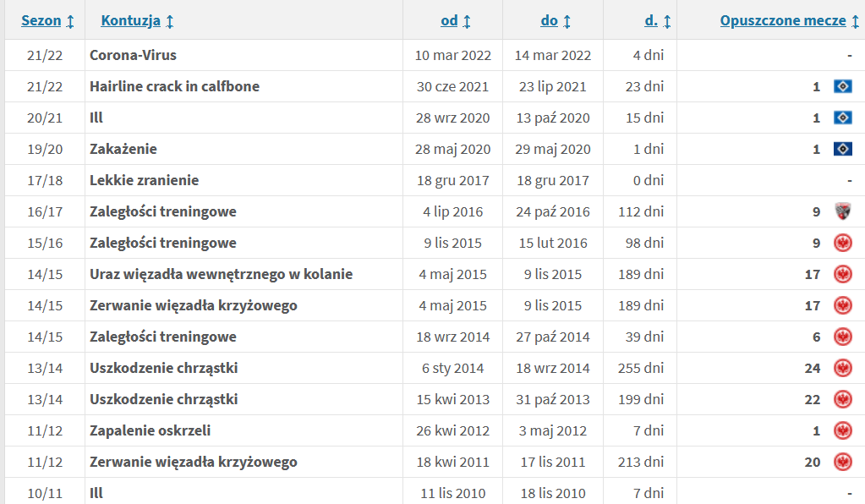Open the club crest beside the Zakażenie injury
This screenshot has height=504, width=865.
(x=842, y=149)
